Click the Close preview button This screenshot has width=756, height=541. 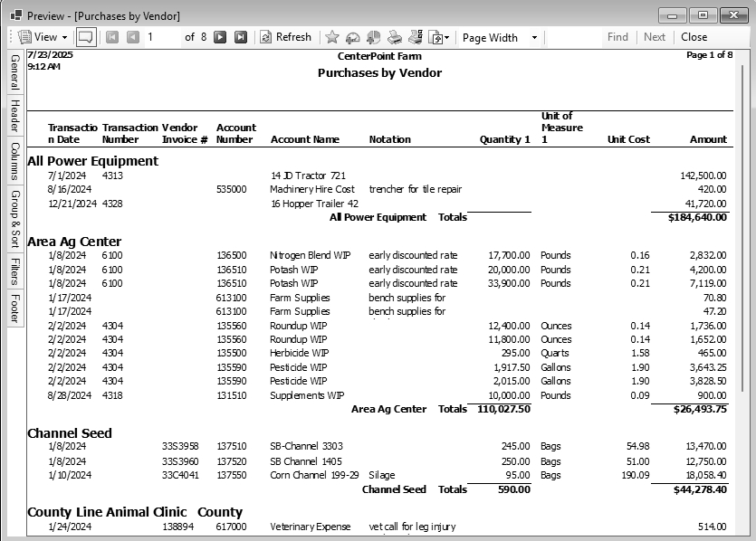click(x=694, y=37)
